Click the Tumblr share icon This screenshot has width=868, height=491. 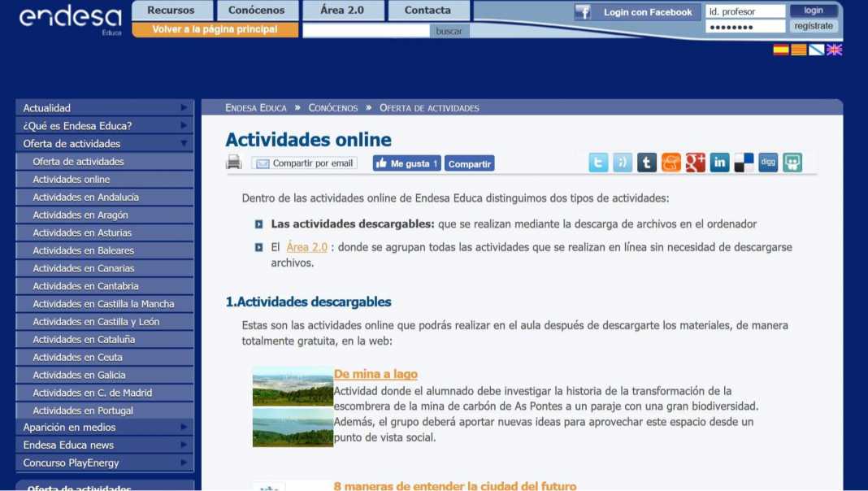pos(647,163)
